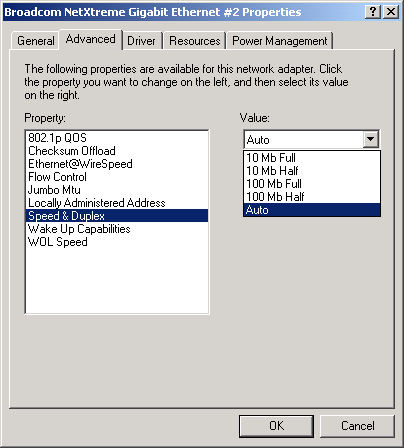Image resolution: width=404 pixels, height=448 pixels.
Task: Select WOL Speed property
Action: pyautogui.click(x=117, y=242)
